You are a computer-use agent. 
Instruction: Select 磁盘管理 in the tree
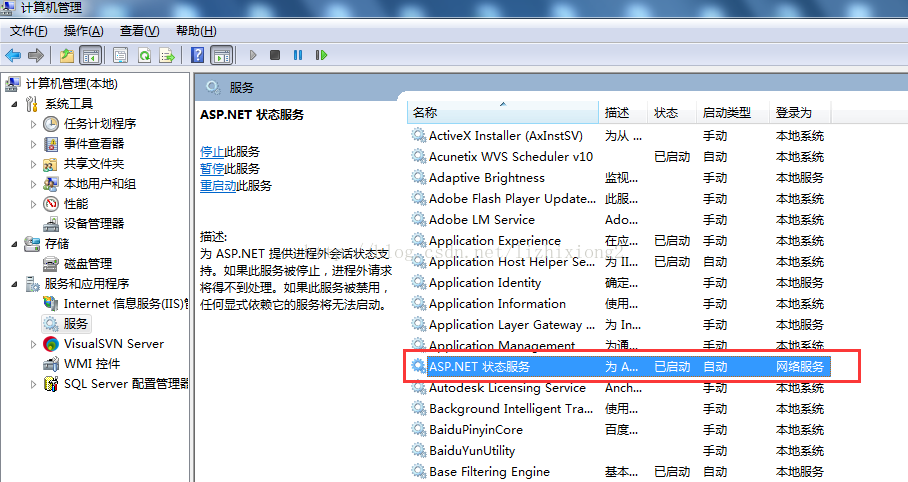(87, 264)
